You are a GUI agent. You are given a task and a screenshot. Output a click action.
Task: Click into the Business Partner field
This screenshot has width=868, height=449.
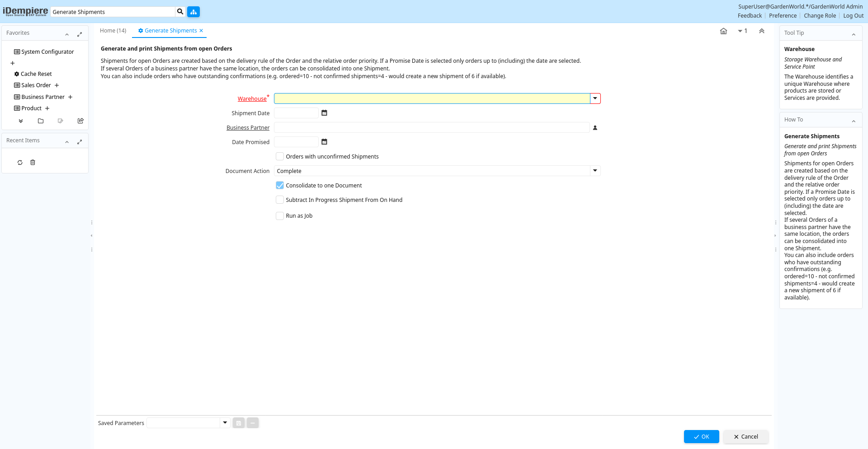[x=431, y=128]
